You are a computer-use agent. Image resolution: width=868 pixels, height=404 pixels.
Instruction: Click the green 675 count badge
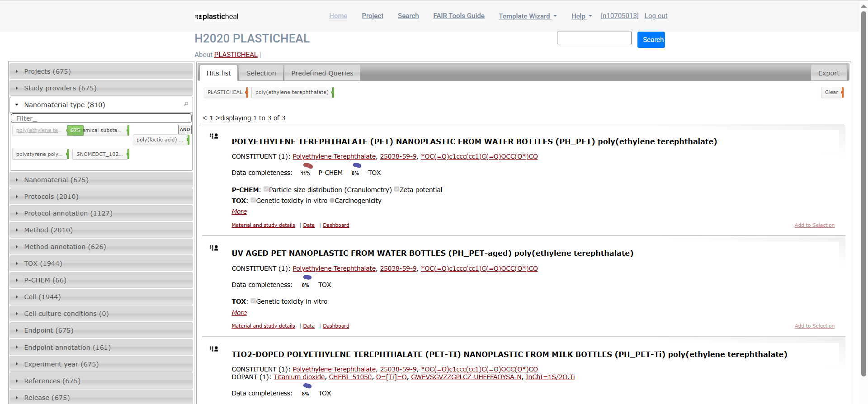(75, 130)
